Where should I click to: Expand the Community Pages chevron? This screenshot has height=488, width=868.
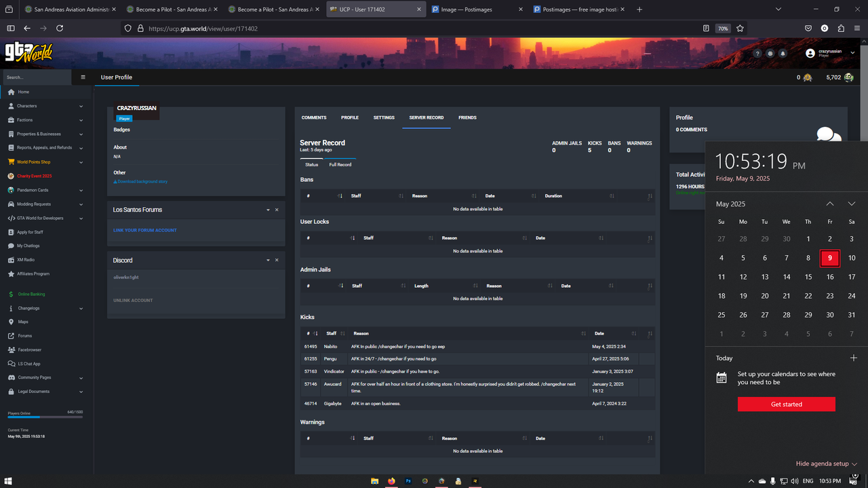pos(81,377)
